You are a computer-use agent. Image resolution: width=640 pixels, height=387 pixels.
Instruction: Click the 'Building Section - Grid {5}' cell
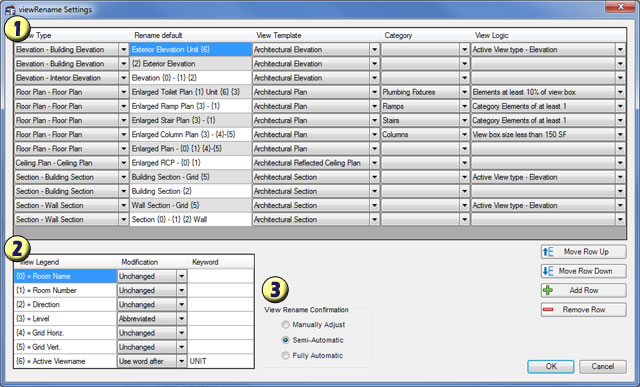click(x=191, y=177)
